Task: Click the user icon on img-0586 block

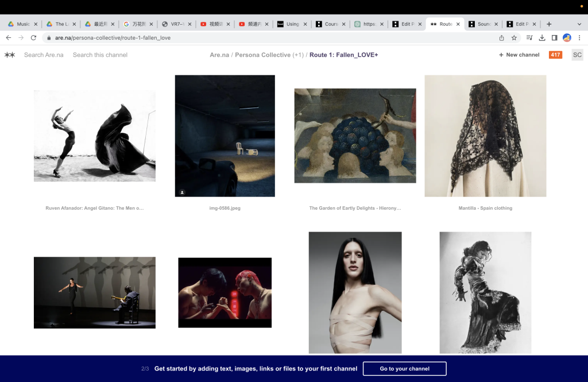Action: tap(182, 192)
